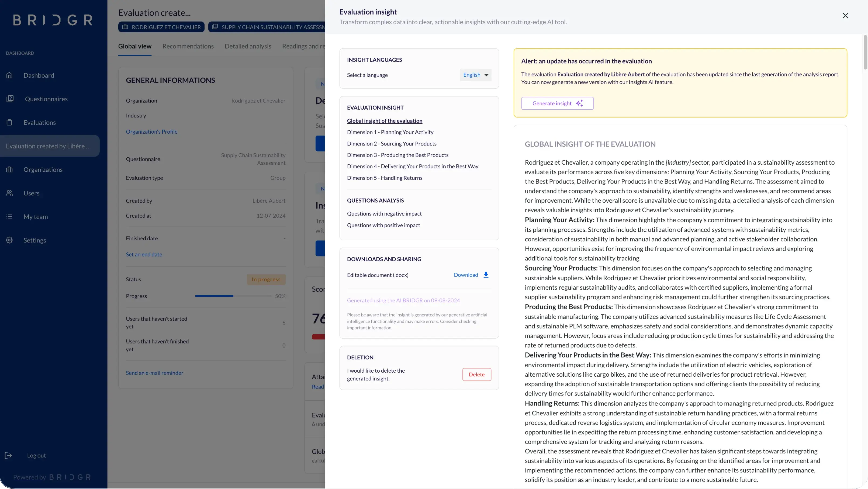Click the Set an end date link
Screen dimensions: 868x489
144,254
